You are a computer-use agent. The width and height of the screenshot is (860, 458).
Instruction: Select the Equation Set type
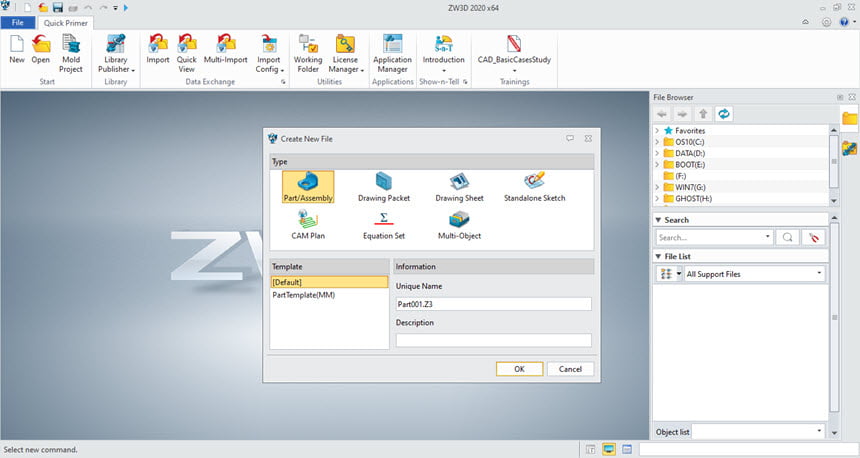(x=384, y=225)
